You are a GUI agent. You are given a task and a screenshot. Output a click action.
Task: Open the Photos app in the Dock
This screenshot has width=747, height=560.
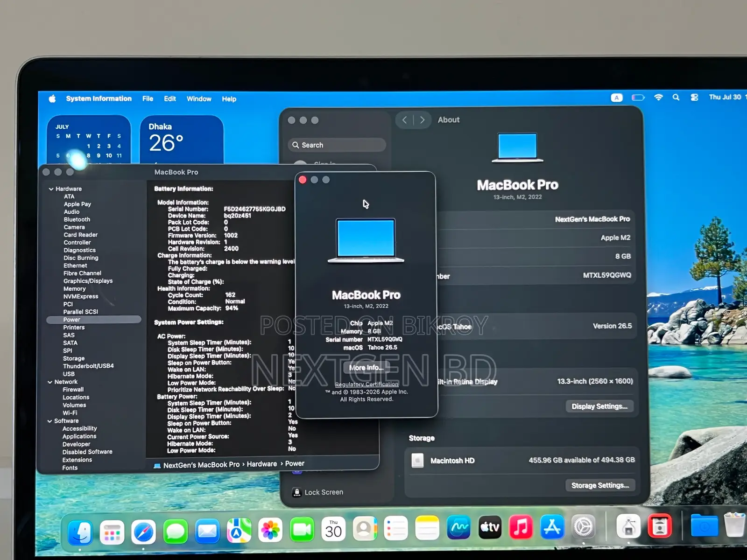coord(270,530)
